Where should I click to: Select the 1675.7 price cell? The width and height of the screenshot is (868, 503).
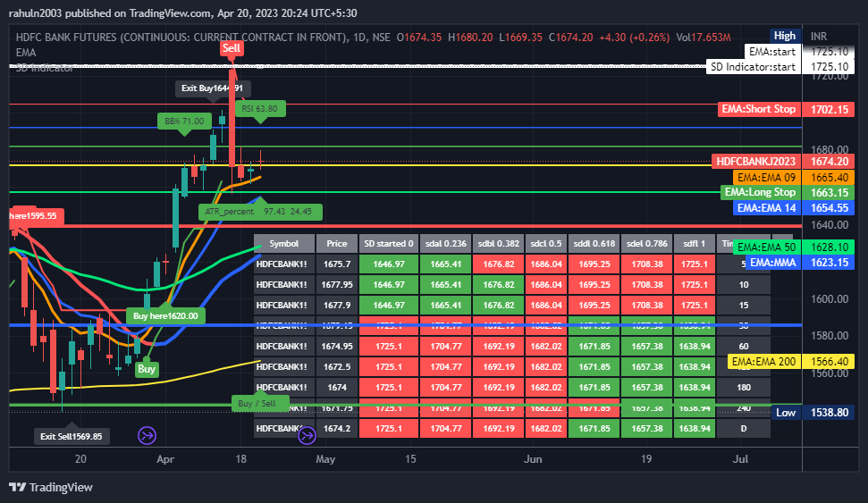[x=337, y=264]
